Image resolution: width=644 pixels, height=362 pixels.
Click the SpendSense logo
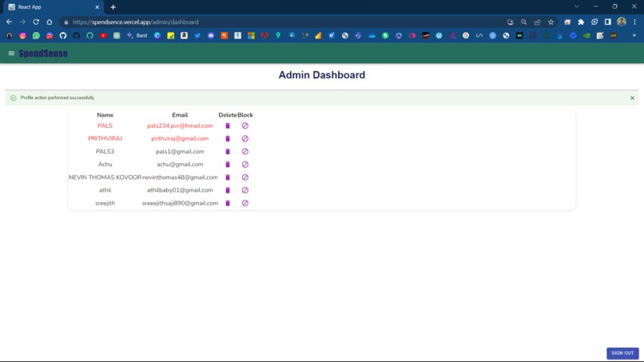43,54
